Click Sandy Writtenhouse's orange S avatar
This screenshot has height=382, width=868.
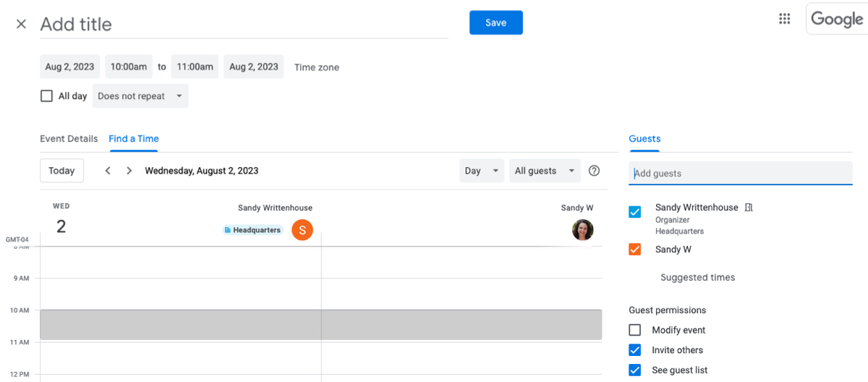pyautogui.click(x=302, y=230)
